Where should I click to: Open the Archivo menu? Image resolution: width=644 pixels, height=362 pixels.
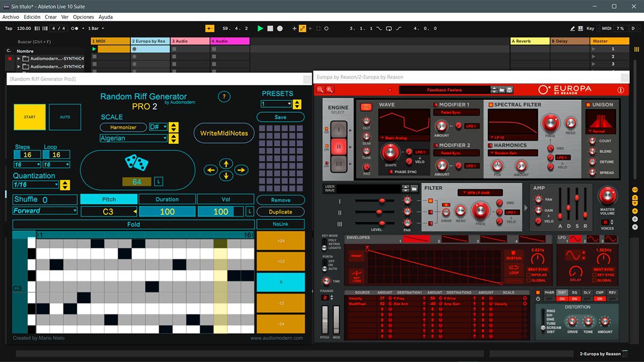pos(11,17)
